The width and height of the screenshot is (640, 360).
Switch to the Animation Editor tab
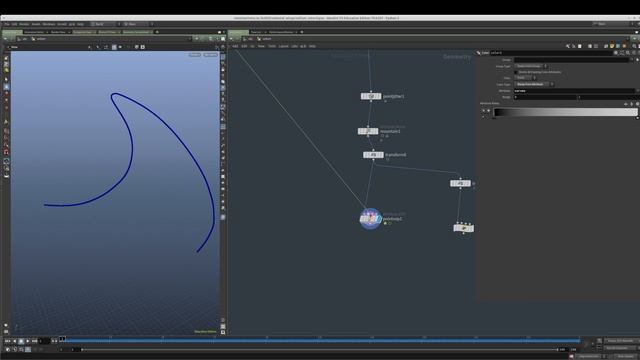tap(35, 32)
